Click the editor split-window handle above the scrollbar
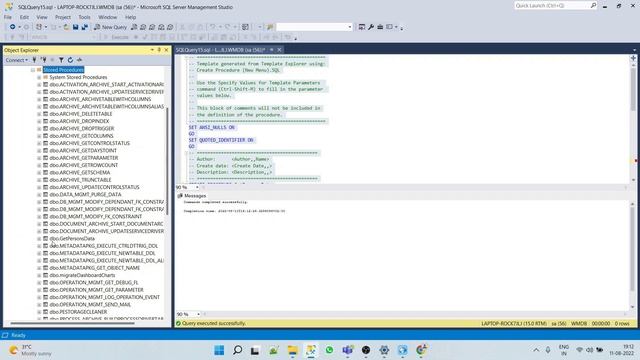Viewport: 640px width, 360px height. coord(633,58)
